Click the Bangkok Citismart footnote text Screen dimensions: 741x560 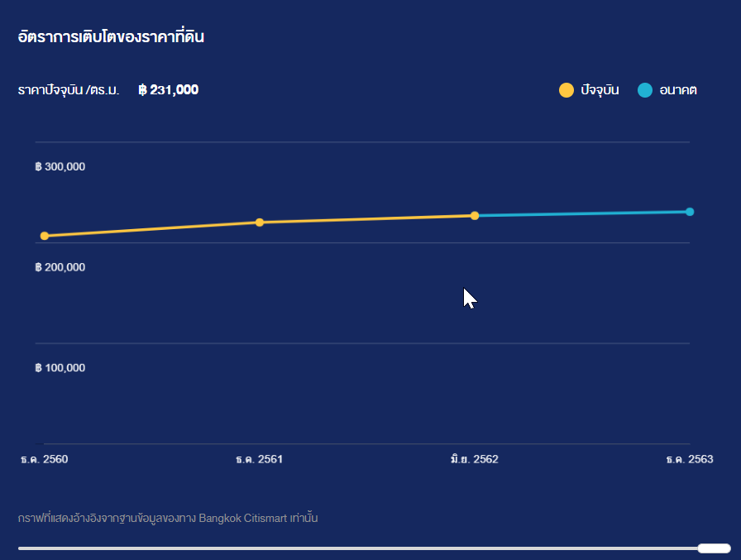click(168, 519)
